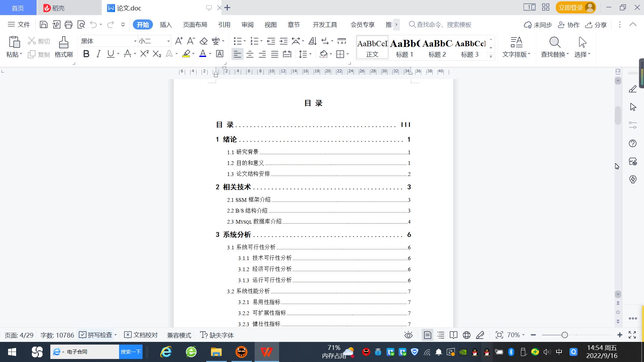The height and width of the screenshot is (362, 644).
Task: Open the 审阅 ribbon tab
Action: point(247,24)
